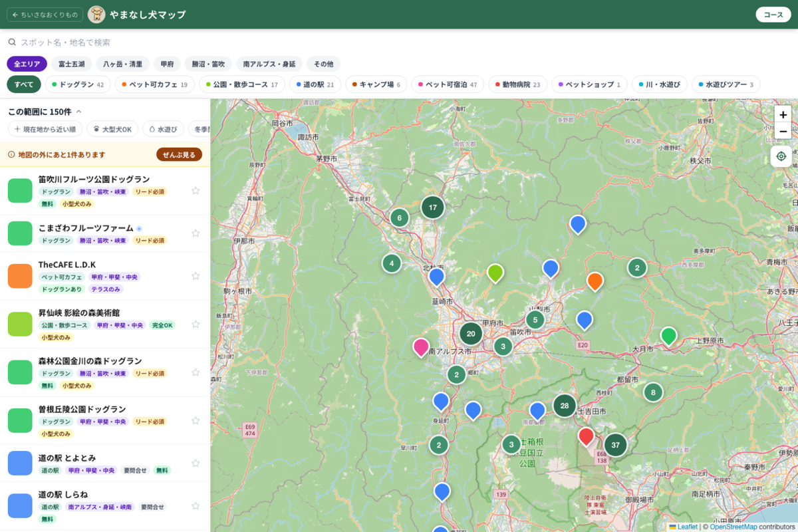Toggle the キャンプ場 category filter
This screenshot has width=798, height=532.
[376, 84]
